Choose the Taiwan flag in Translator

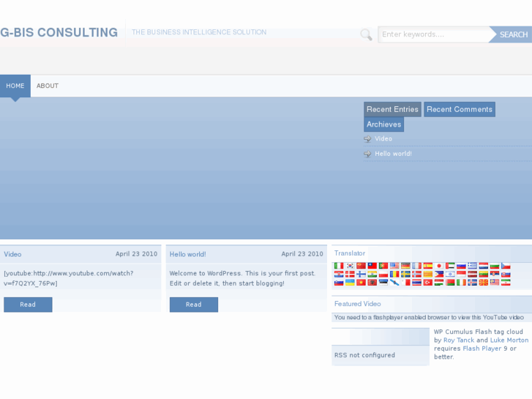click(x=372, y=266)
